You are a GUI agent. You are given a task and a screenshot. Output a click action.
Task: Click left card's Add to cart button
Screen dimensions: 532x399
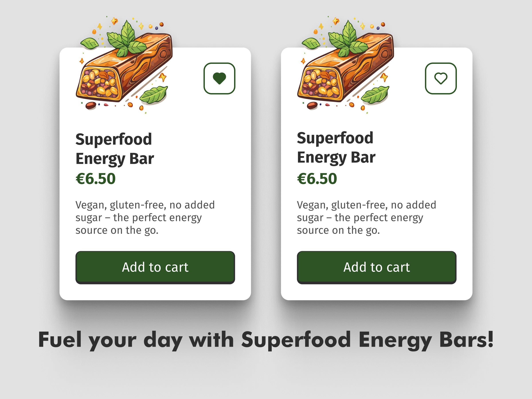point(155,267)
